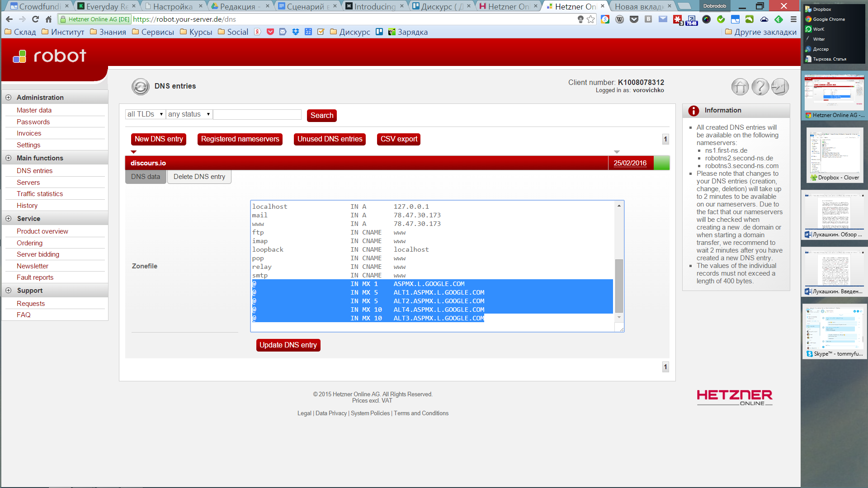Screen dimensions: 868x488
Task: Go back with the browser back arrow
Action: coord(9,19)
